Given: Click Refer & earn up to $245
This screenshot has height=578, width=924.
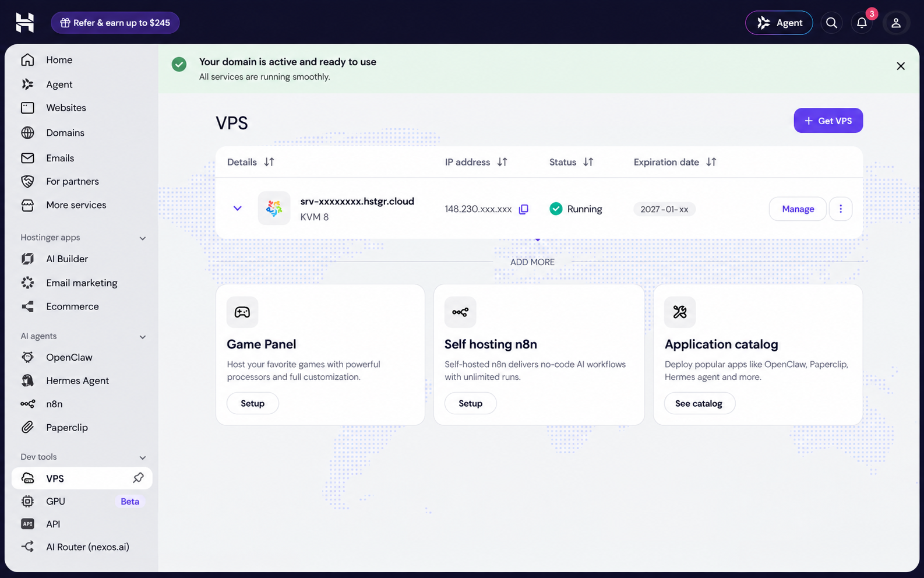Looking at the screenshot, I should click(115, 23).
